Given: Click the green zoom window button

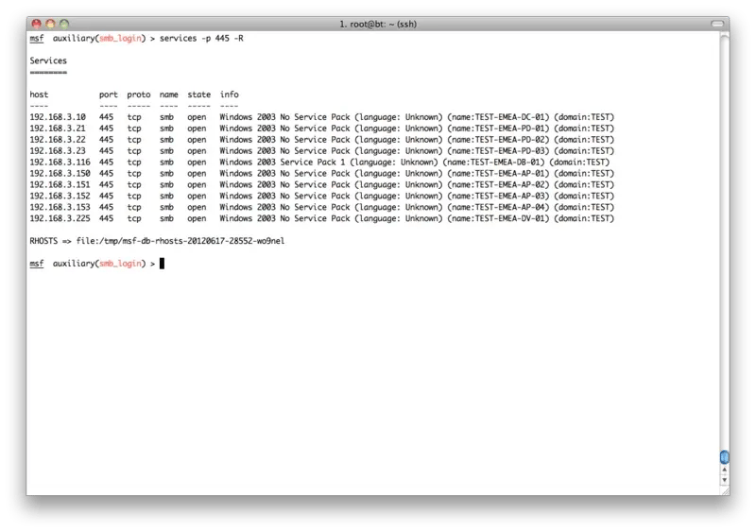Looking at the screenshot, I should click(64, 21).
